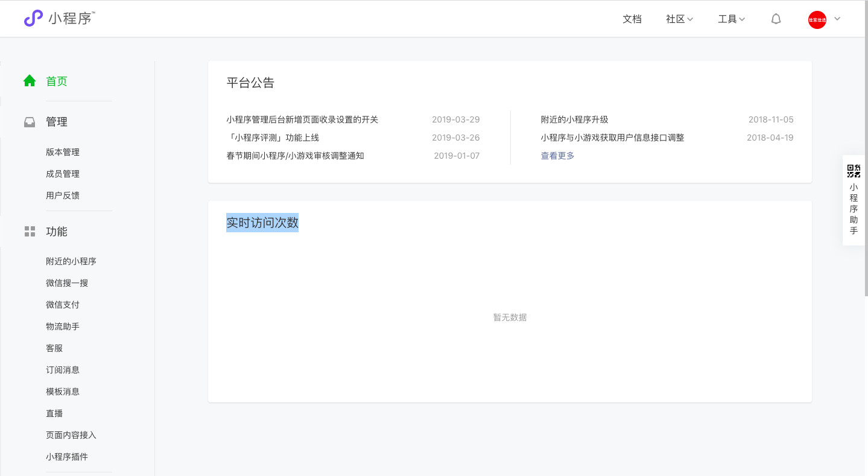Image resolution: width=868 pixels, height=476 pixels.
Task: Click the QR code icon
Action: (x=854, y=171)
